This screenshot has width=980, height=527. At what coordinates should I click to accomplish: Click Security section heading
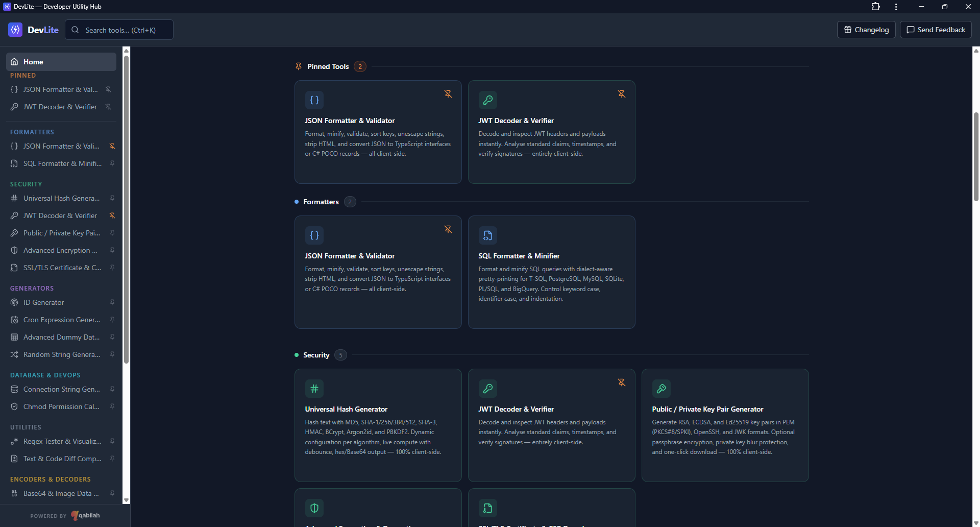pos(316,355)
